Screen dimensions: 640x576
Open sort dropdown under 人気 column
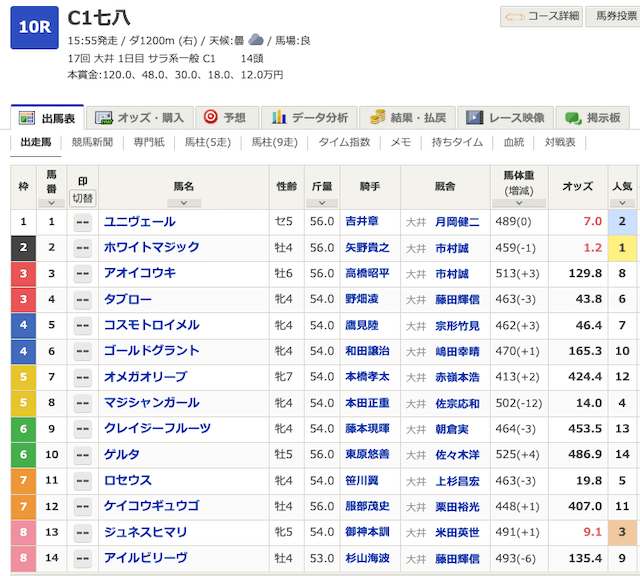pyautogui.click(x=622, y=199)
